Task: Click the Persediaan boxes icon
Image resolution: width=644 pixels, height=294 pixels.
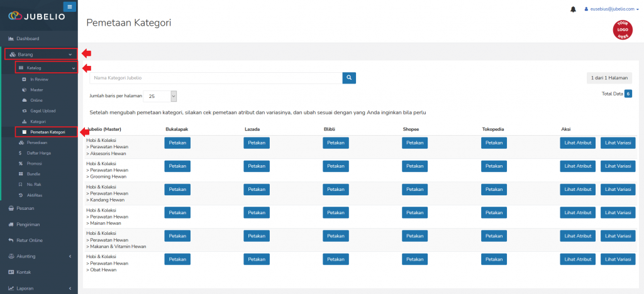Action: [x=21, y=143]
